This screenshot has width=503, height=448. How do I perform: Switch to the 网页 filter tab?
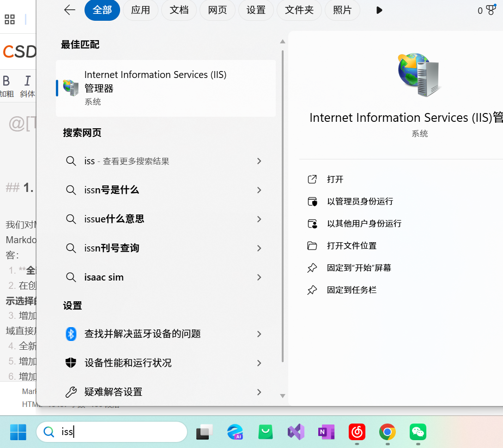point(218,10)
